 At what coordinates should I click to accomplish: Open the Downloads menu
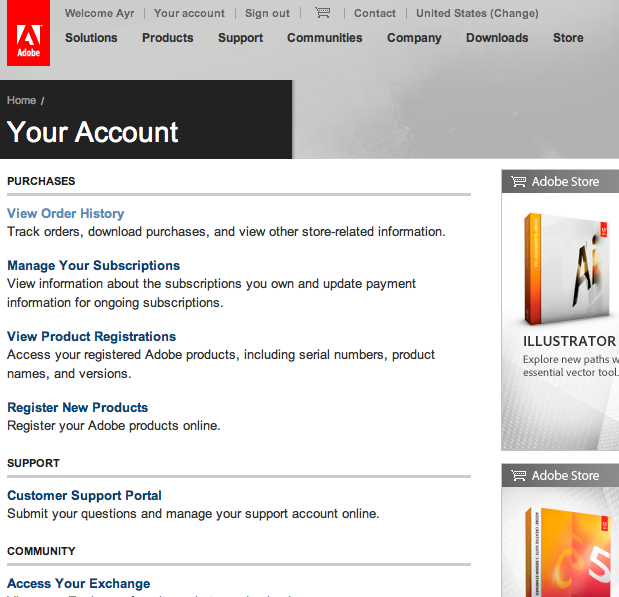[497, 38]
